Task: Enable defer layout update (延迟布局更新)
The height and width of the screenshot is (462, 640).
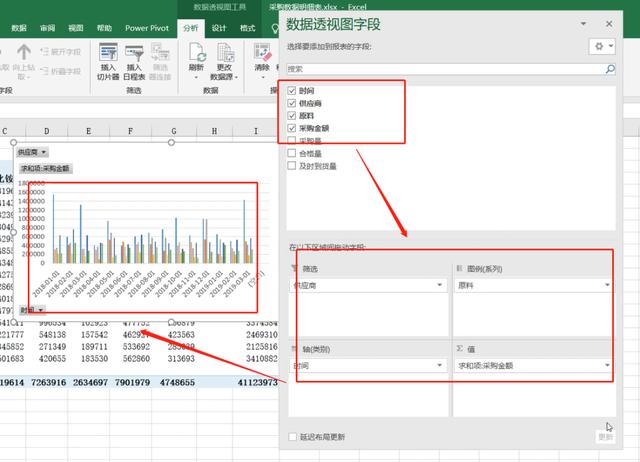Action: pos(292,437)
